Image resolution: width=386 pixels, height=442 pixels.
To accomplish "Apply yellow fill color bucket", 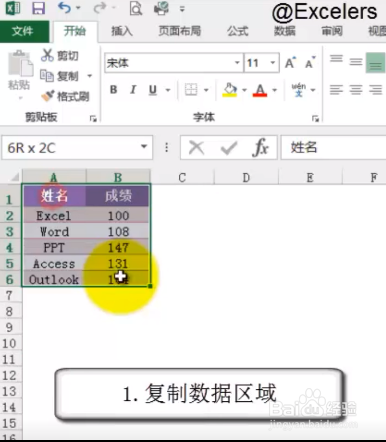I will (230, 90).
